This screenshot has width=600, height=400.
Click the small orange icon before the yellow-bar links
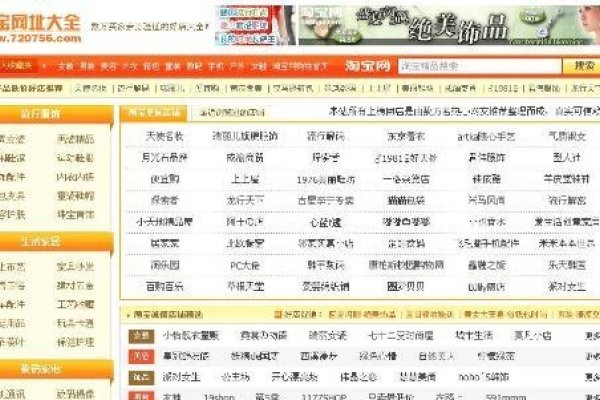[x=278, y=315]
